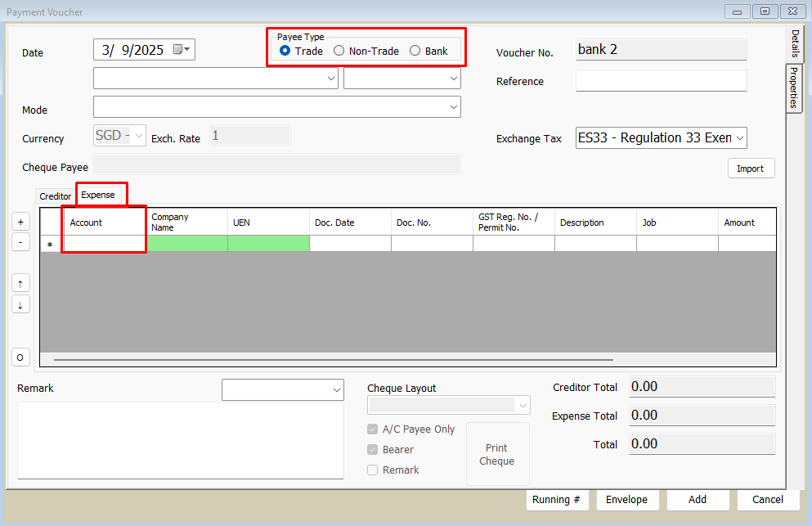This screenshot has height=526, width=812.
Task: Click the Reference input field
Action: [x=661, y=81]
